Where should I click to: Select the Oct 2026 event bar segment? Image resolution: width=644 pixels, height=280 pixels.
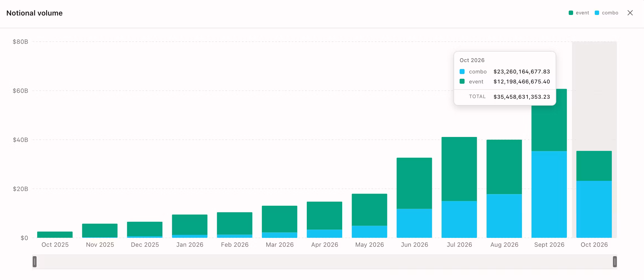(x=594, y=166)
